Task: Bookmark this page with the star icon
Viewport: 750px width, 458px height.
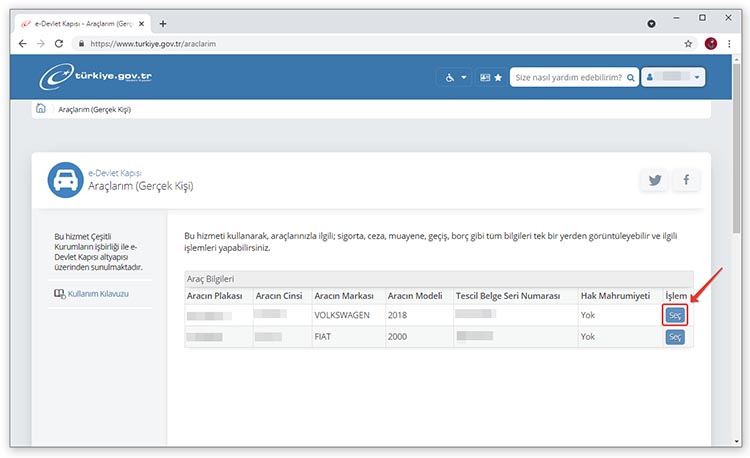Action: coord(688,44)
